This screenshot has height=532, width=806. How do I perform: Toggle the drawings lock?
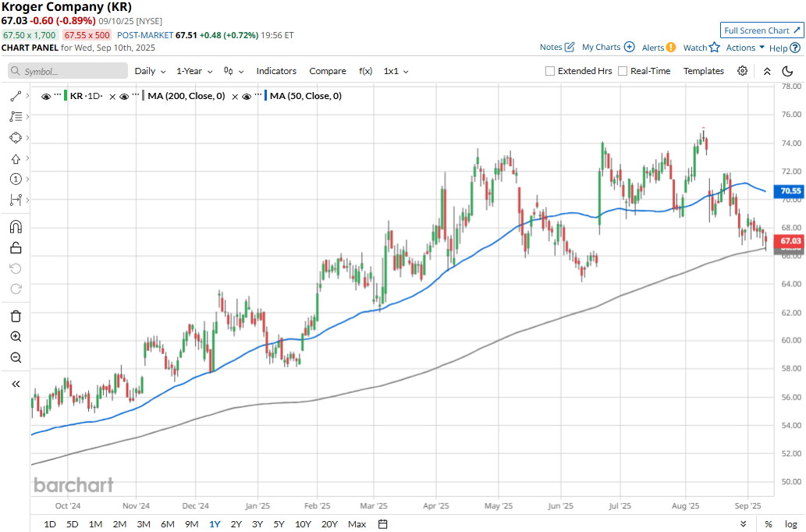pos(16,248)
